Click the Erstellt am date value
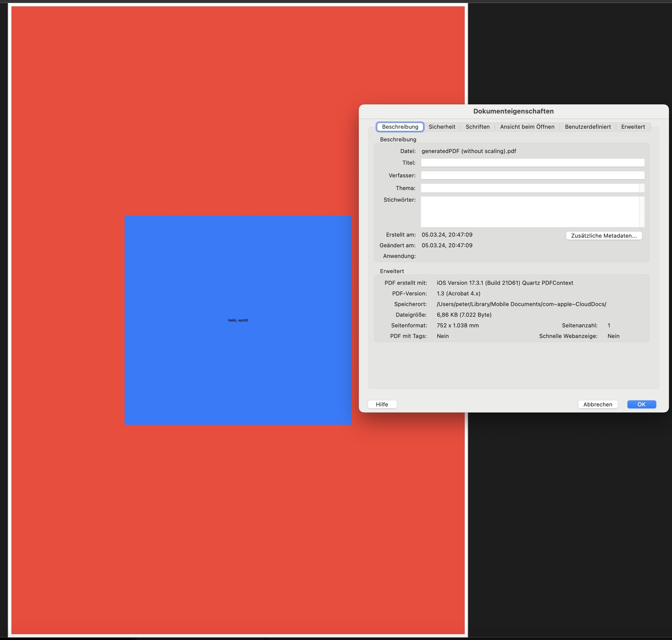Viewport: 672px width, 640px height. click(447, 235)
